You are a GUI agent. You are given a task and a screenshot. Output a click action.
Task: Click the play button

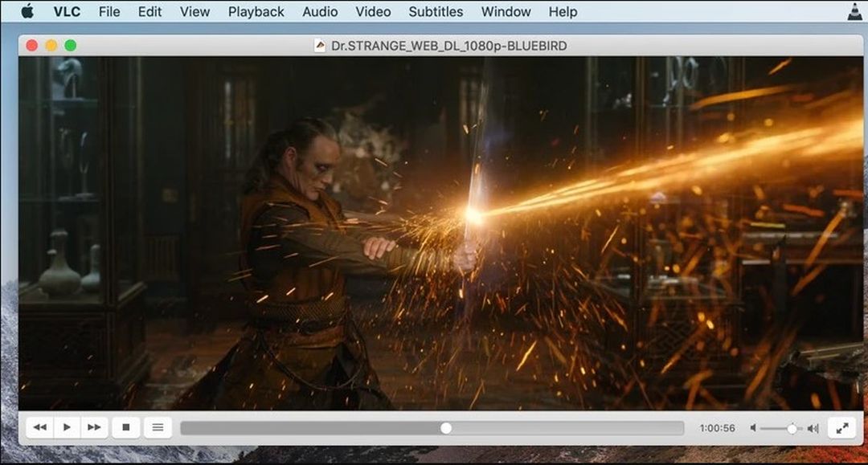tap(67, 427)
